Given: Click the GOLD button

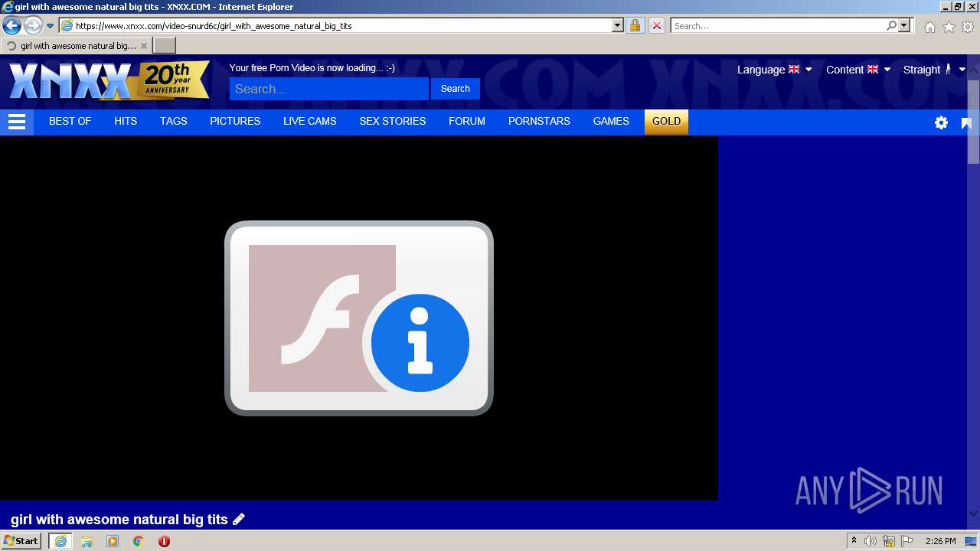Looking at the screenshot, I should [x=666, y=122].
